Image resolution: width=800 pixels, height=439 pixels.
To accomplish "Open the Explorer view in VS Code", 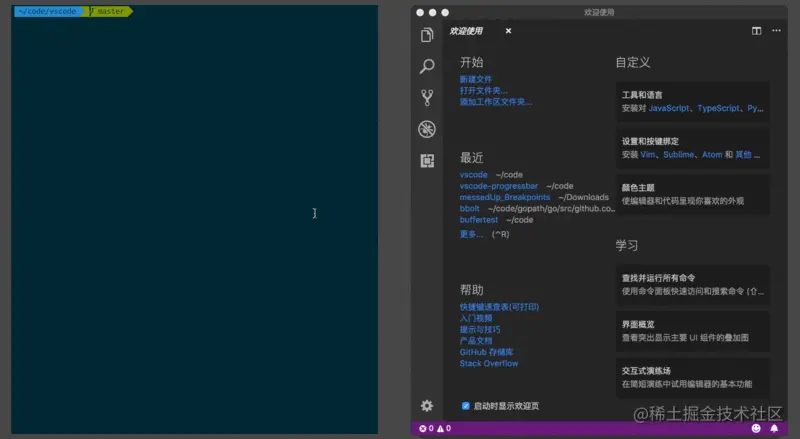I will (x=427, y=35).
